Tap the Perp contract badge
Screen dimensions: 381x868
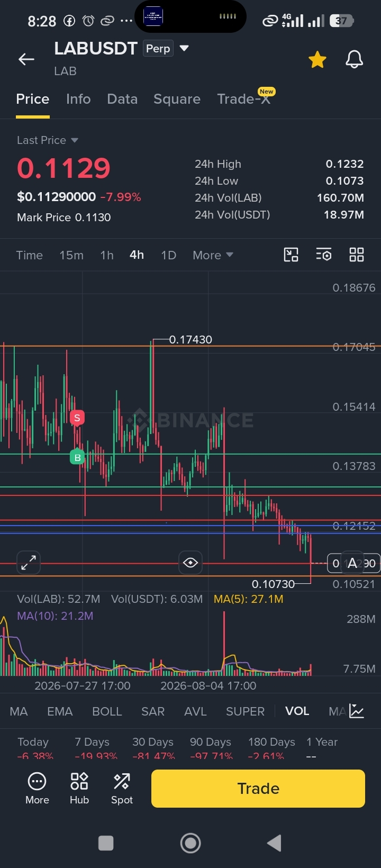click(x=158, y=49)
